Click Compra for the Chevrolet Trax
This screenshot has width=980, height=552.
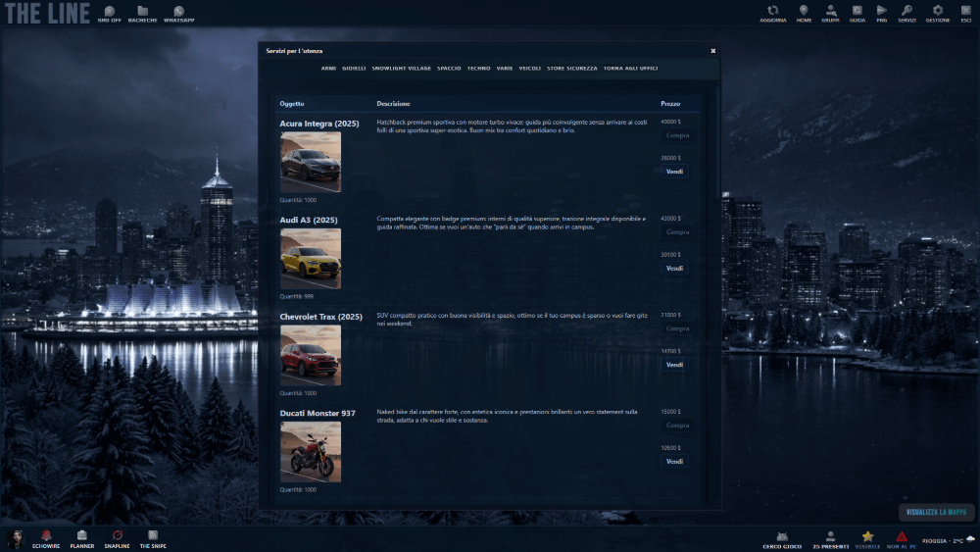tap(677, 328)
